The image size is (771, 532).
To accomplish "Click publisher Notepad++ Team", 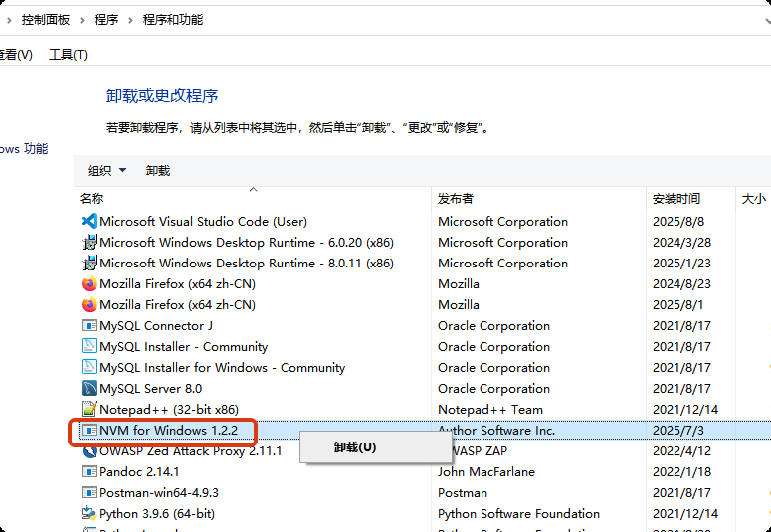I will [490, 409].
